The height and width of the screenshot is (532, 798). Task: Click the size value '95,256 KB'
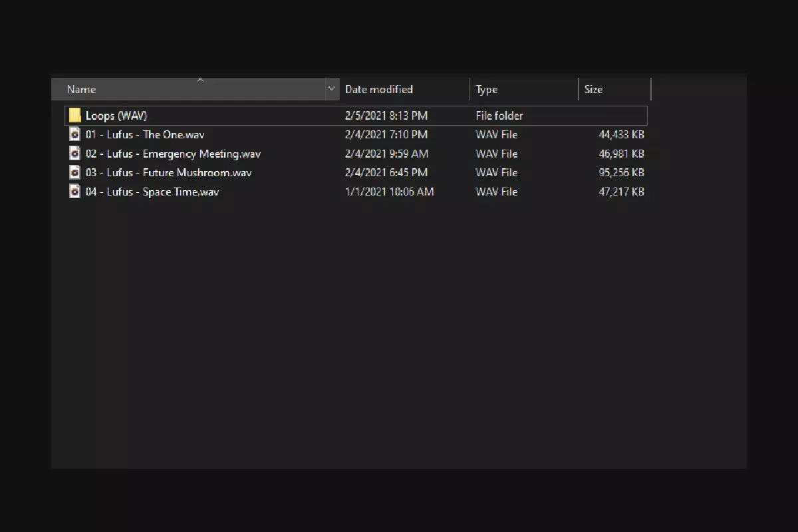tap(621, 172)
